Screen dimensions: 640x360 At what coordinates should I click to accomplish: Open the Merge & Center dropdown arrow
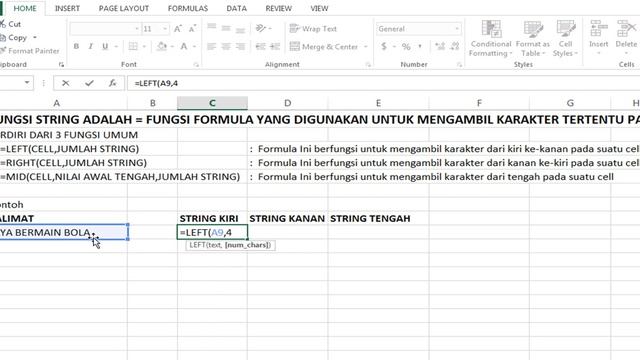point(365,47)
